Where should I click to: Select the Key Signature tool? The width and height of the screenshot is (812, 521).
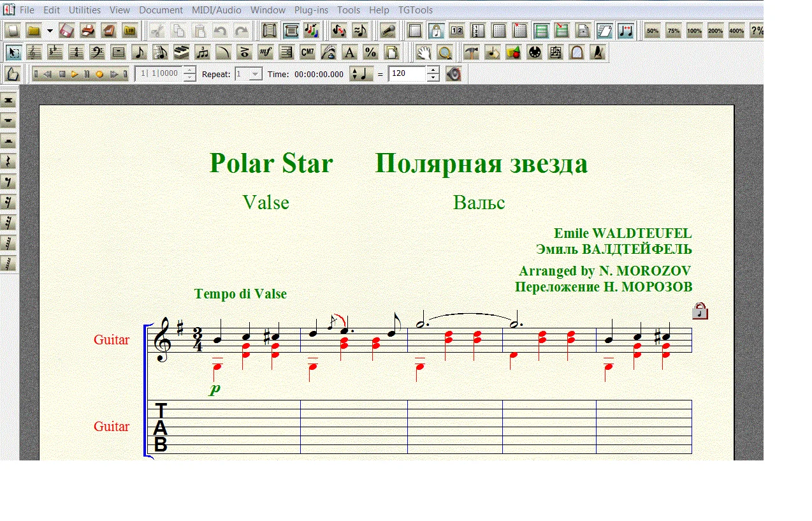55,52
